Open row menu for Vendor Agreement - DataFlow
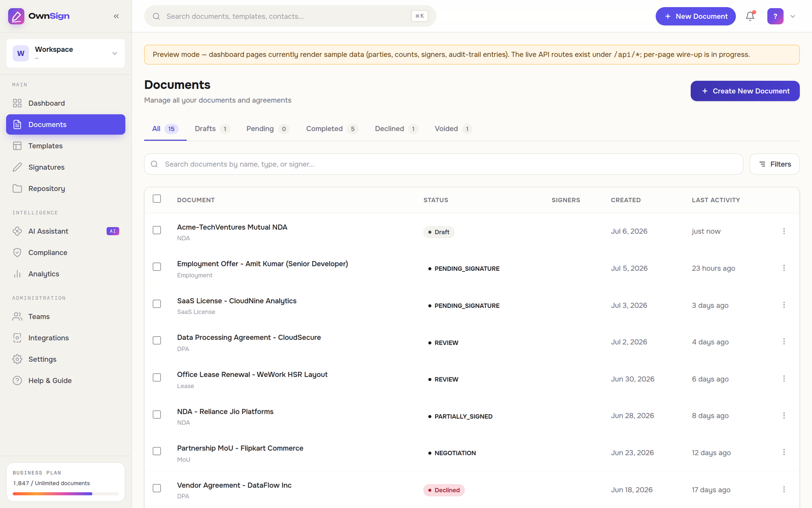This screenshot has height=508, width=812. (784, 489)
